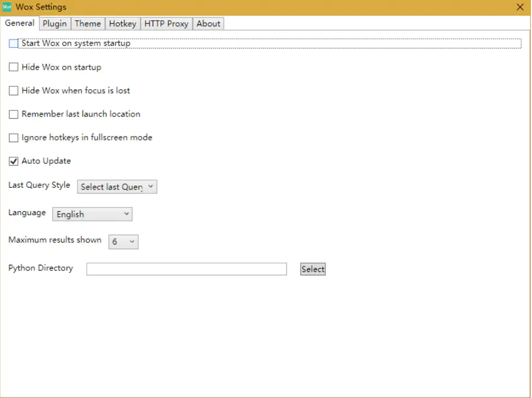532x398 pixels.
Task: Switch to the General tab
Action: tap(19, 23)
